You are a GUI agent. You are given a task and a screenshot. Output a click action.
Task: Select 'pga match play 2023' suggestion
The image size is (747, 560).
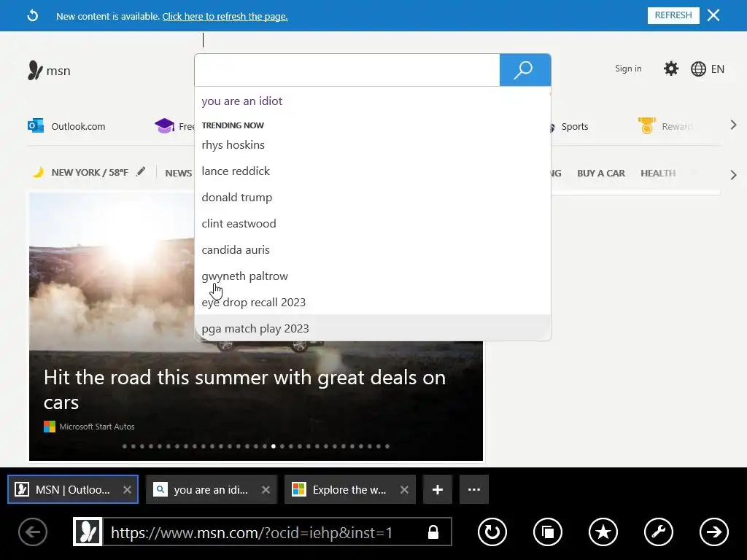373,327
